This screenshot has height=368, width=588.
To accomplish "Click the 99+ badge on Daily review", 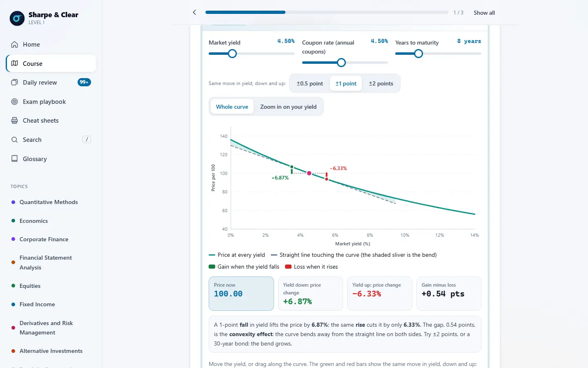I will click(x=84, y=82).
